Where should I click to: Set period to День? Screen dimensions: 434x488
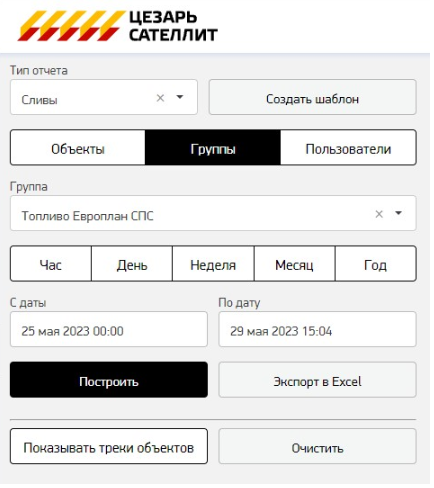[132, 264]
